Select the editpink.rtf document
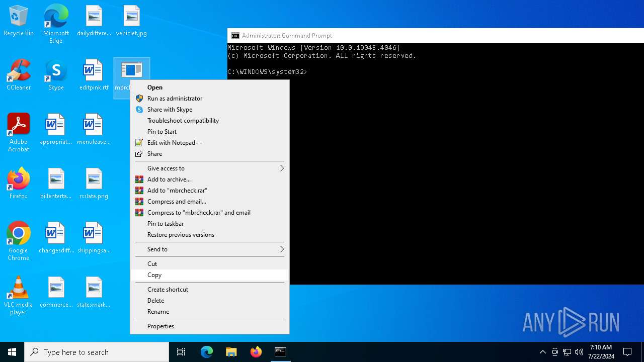This screenshot has height=362, width=644. tap(94, 75)
